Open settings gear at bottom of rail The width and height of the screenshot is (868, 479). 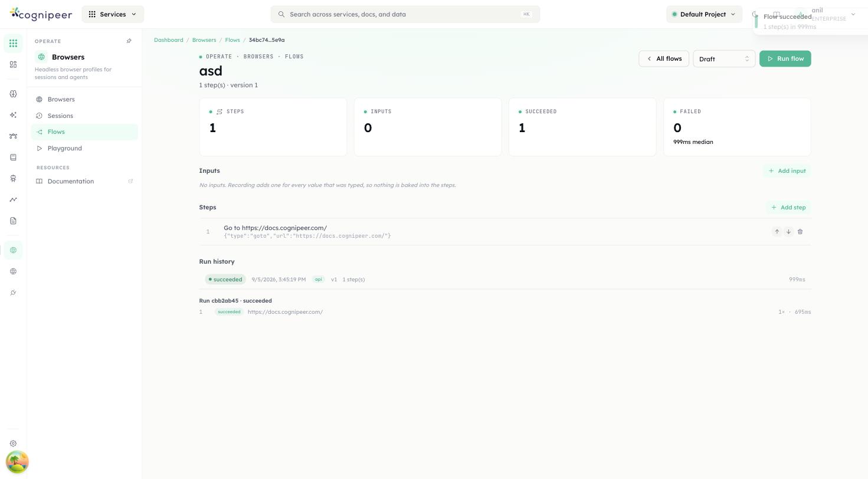[x=13, y=444]
